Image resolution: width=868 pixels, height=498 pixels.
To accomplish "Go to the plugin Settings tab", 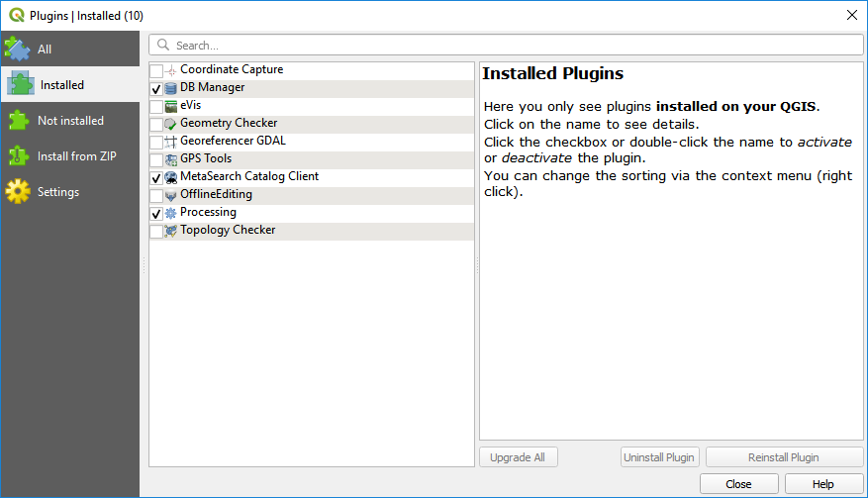I will click(57, 192).
